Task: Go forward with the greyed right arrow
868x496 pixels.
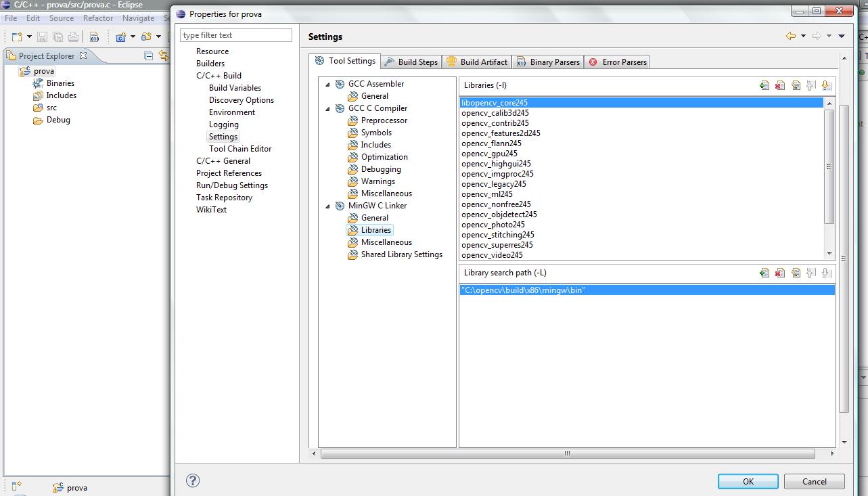Action: (x=816, y=36)
